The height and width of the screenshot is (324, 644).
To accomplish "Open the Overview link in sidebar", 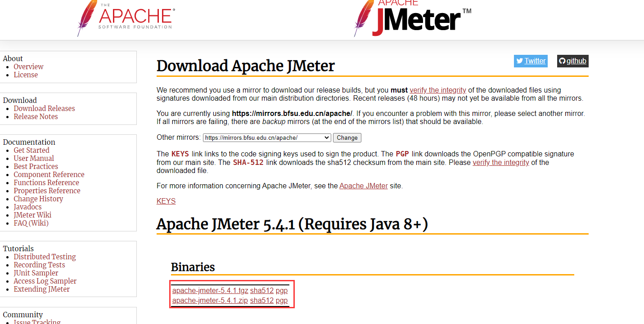I will coord(28,67).
